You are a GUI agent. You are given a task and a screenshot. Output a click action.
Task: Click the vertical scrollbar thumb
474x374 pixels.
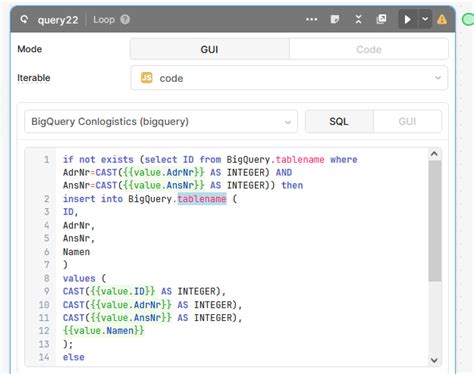coord(435,222)
